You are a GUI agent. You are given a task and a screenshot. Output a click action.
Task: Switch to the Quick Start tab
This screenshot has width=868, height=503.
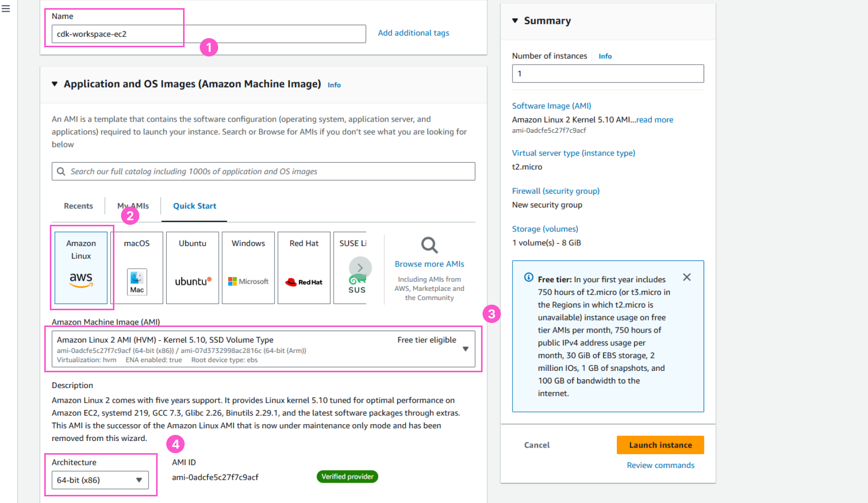point(195,206)
